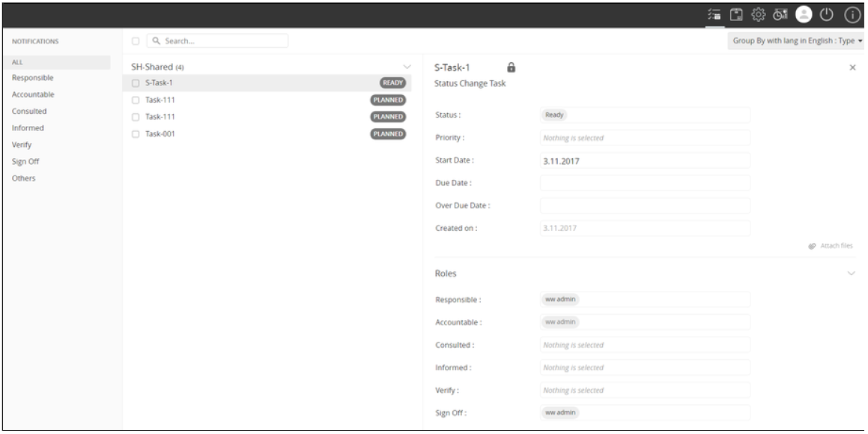Open the settings gear icon
The width and height of the screenshot is (868, 434).
pos(758,15)
